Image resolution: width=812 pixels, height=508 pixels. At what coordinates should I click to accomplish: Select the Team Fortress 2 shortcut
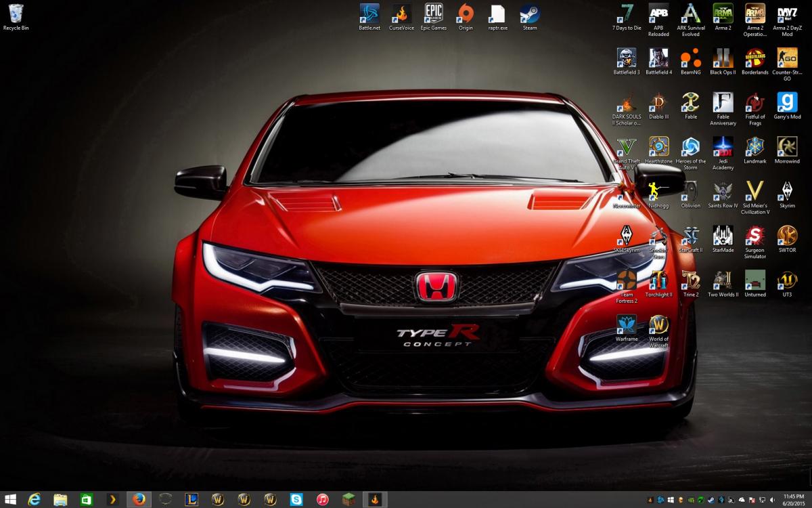(x=627, y=281)
